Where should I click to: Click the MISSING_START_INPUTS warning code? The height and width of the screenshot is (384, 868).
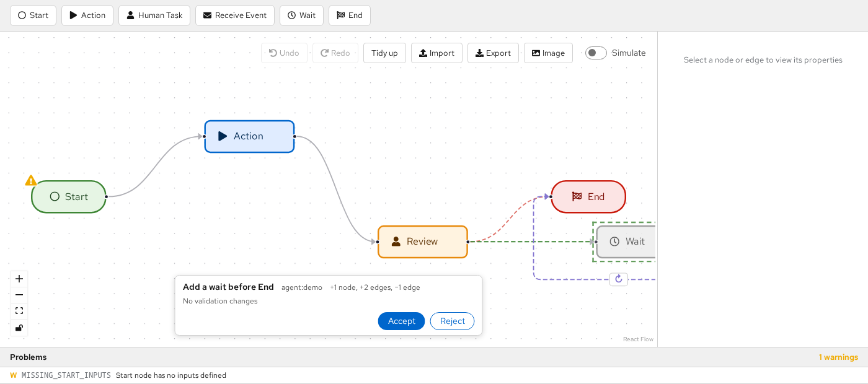[x=66, y=375]
